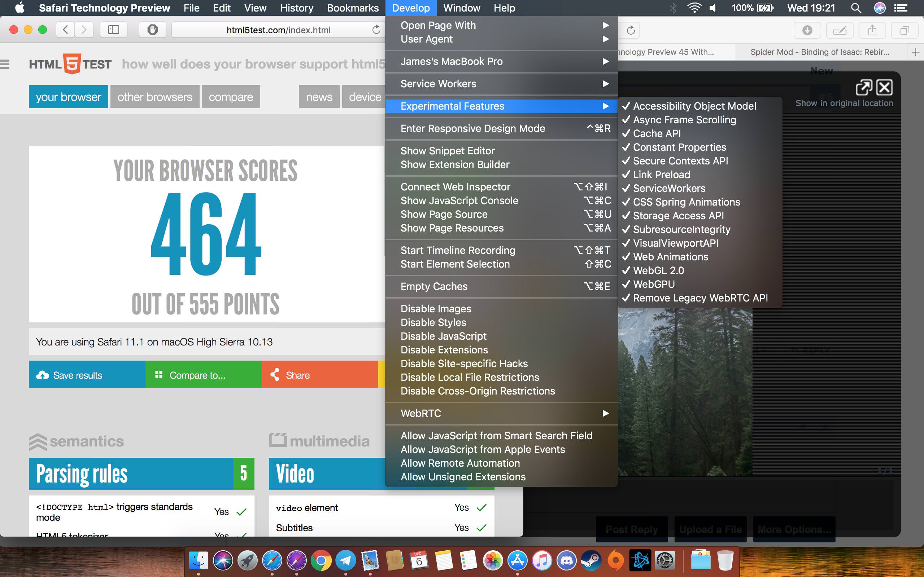Viewport: 924px width, 577px height.
Task: Open the downloads icon in right toolbar
Action: point(807,30)
